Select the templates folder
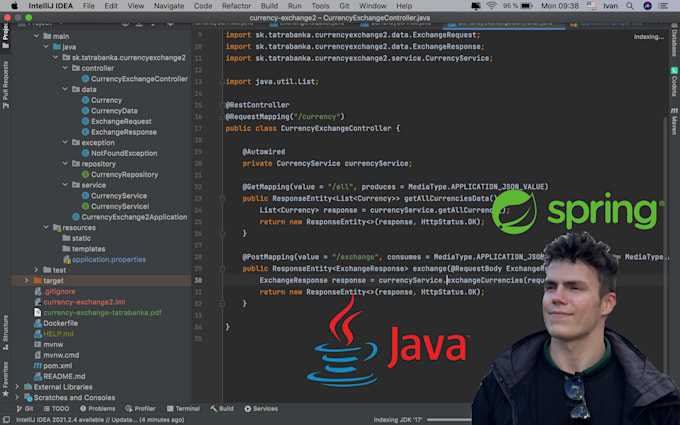Image resolution: width=680 pixels, height=425 pixels. pos(88,248)
